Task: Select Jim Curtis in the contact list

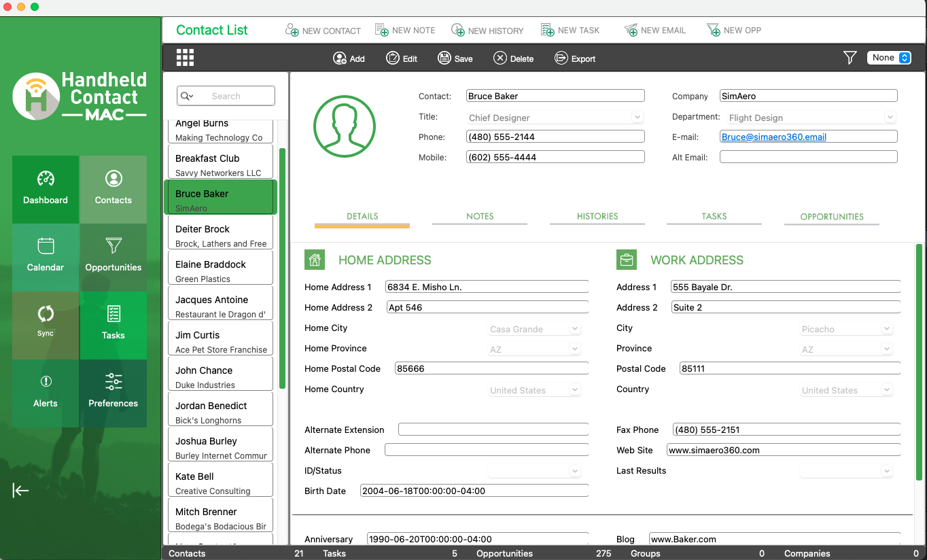Action: [220, 338]
